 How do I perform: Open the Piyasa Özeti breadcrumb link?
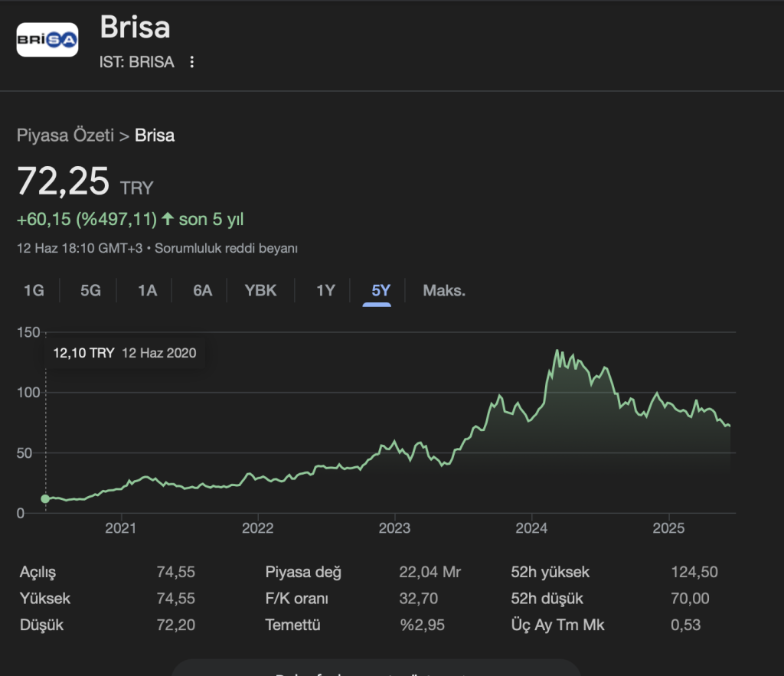click(x=66, y=136)
